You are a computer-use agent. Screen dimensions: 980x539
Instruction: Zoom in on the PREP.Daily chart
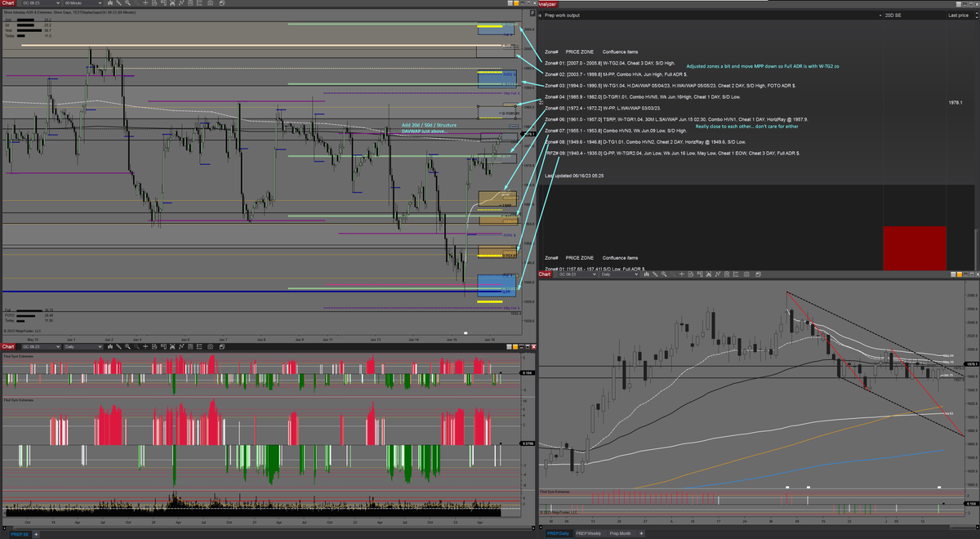pos(664,274)
